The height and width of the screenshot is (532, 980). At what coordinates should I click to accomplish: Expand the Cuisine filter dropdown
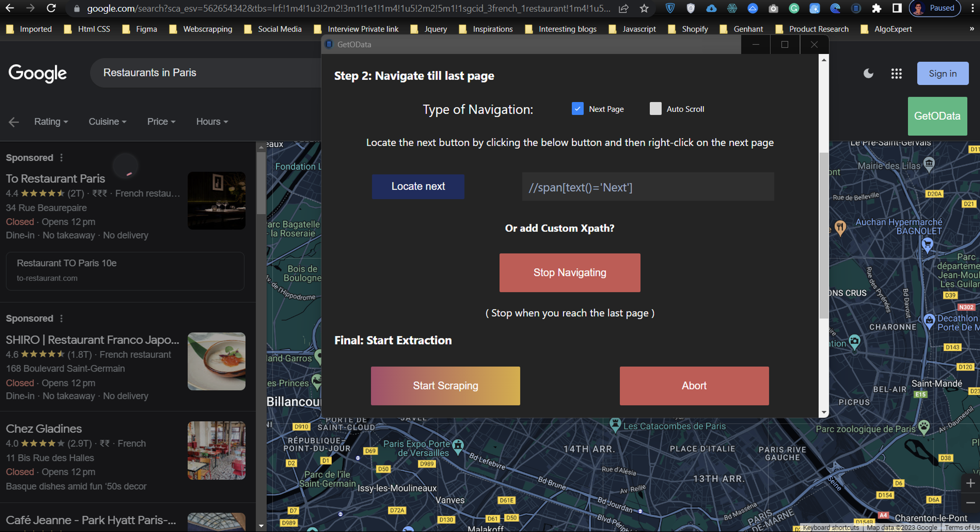107,122
